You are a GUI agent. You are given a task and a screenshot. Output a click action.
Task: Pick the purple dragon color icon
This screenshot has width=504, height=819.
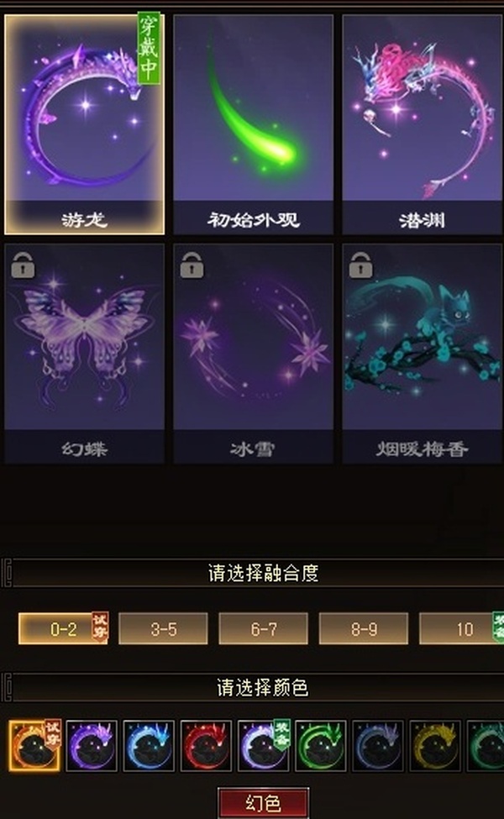tap(92, 746)
